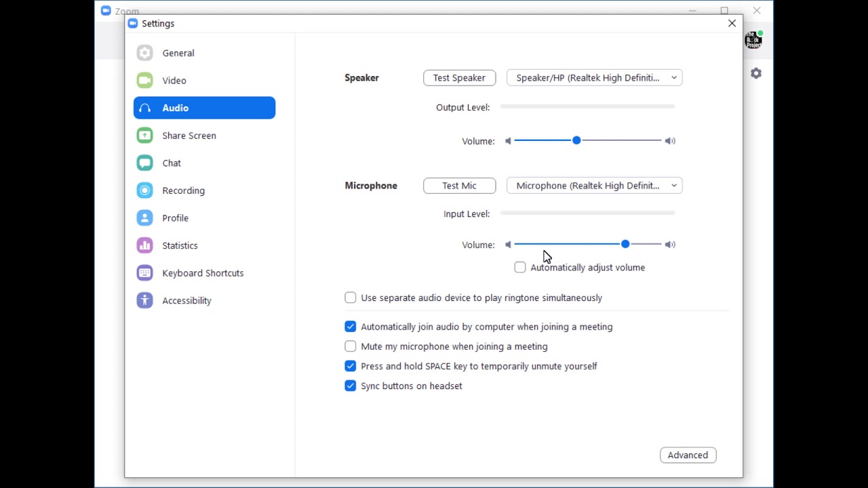The width and height of the screenshot is (868, 488).
Task: Click the speaker volume mute icon
Action: 508,141
